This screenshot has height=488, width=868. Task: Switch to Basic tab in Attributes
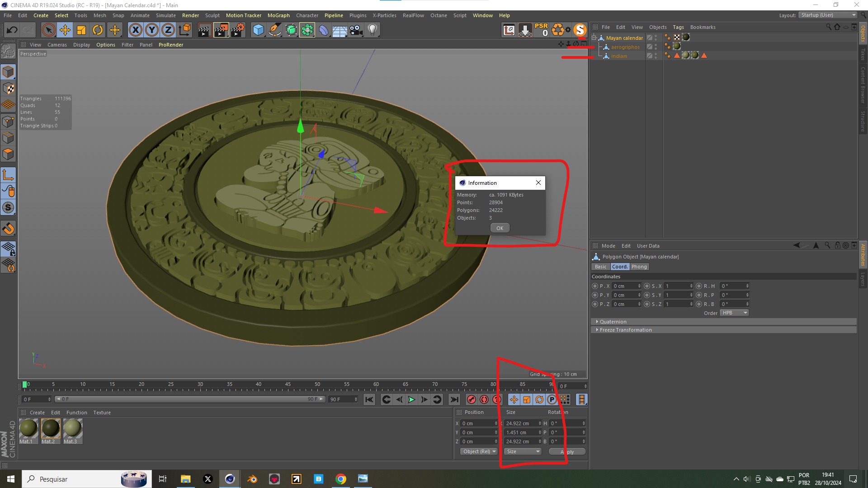pyautogui.click(x=600, y=267)
